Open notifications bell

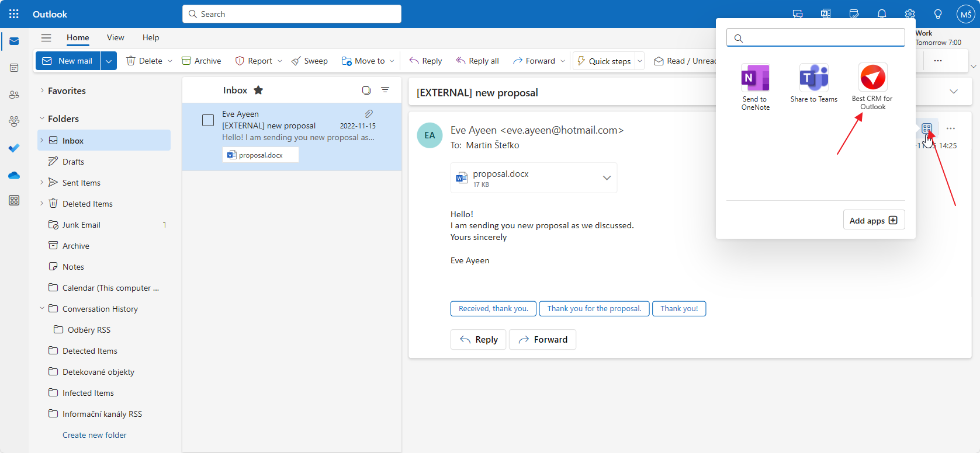(x=882, y=14)
